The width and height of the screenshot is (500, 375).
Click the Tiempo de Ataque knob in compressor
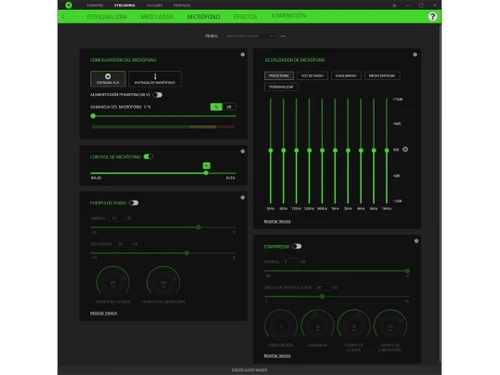coord(354,326)
